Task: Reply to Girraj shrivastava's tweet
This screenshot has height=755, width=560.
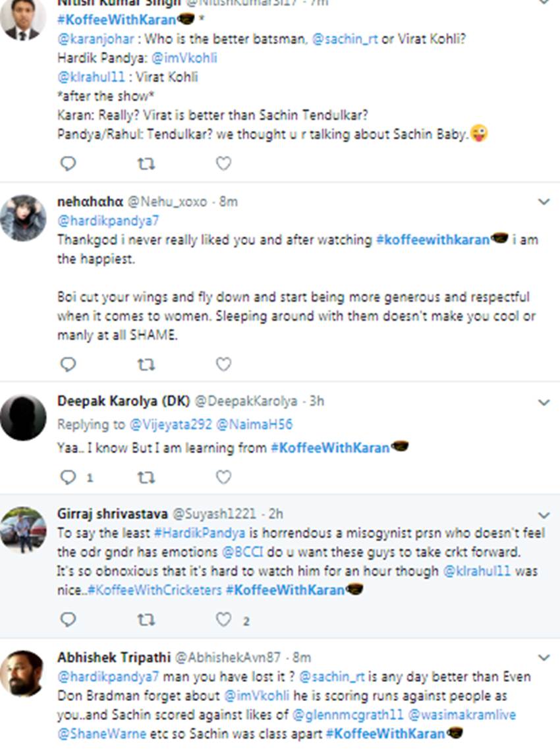Action: (69, 619)
